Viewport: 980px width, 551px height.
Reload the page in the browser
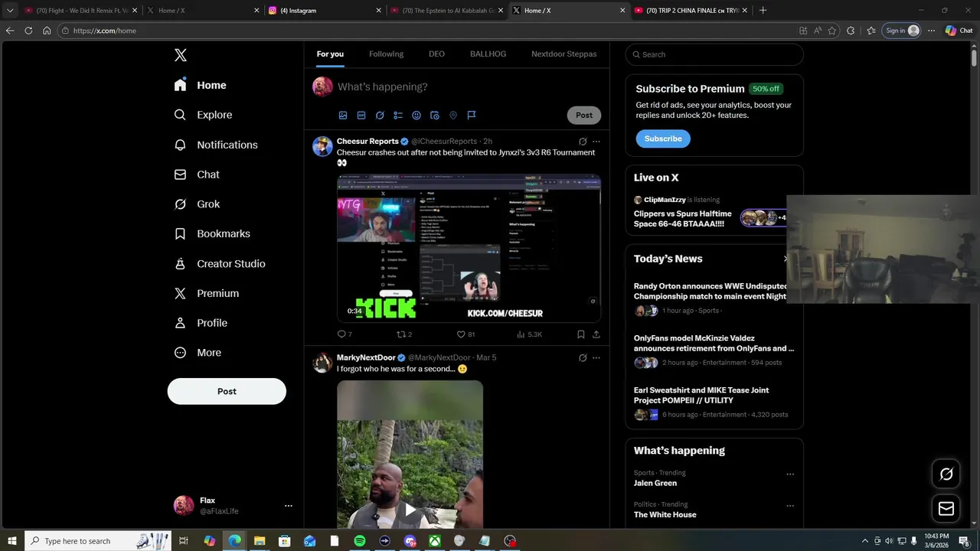coord(28,31)
